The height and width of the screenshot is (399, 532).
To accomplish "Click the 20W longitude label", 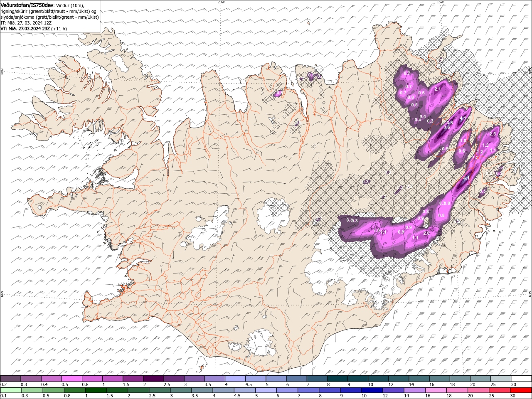I will click(x=221, y=2).
